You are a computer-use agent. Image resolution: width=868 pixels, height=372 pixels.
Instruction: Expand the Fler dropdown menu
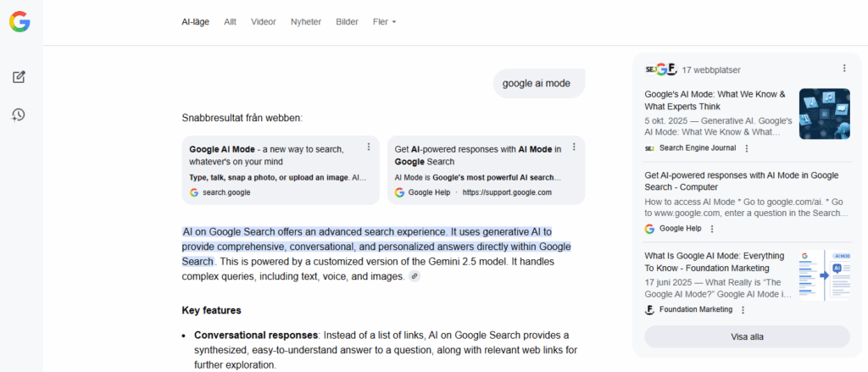click(x=385, y=22)
